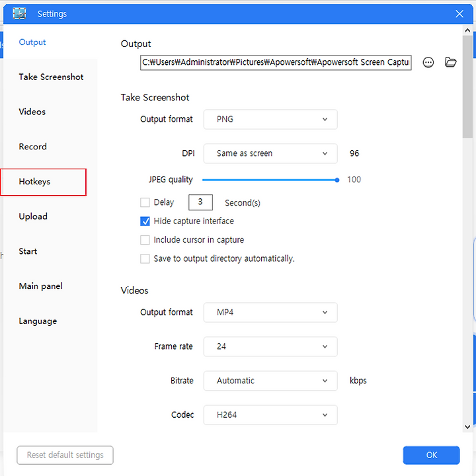Image resolution: width=476 pixels, height=476 pixels.
Task: Click Reset default settings button
Action: pyautogui.click(x=65, y=455)
